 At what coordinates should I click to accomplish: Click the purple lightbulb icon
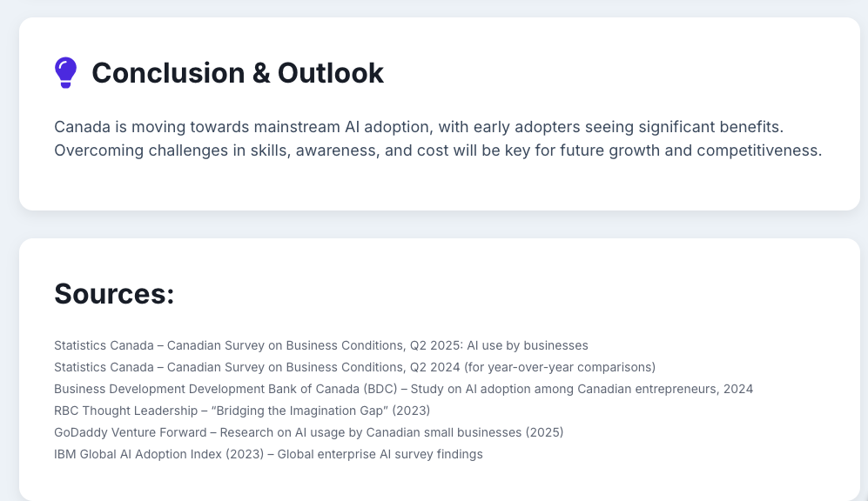tap(65, 73)
